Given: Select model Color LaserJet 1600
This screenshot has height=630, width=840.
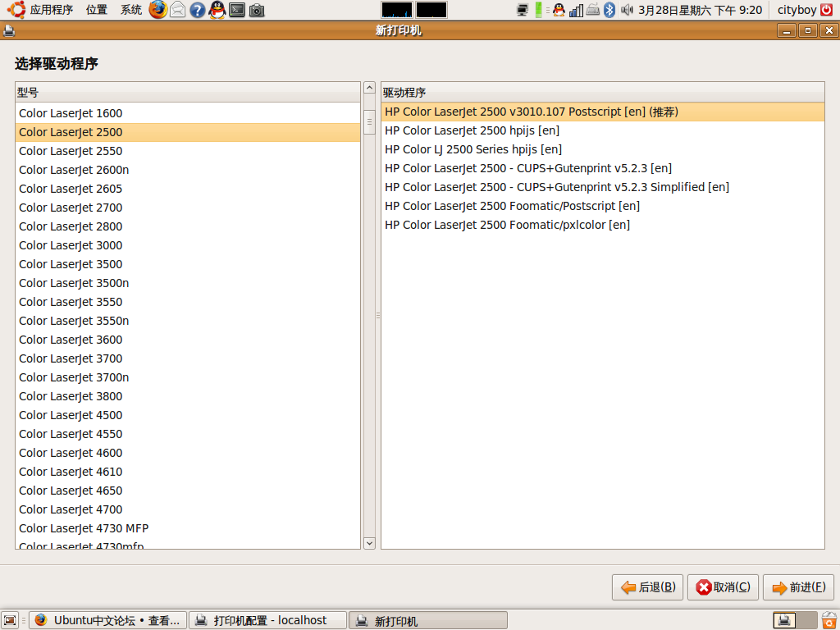Looking at the screenshot, I should pyautogui.click(x=188, y=113).
